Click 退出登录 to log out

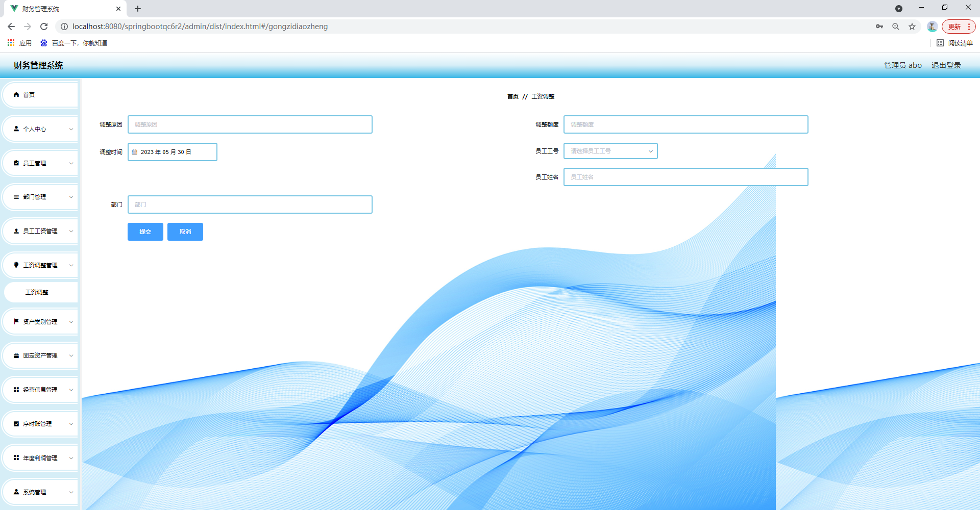tap(946, 65)
